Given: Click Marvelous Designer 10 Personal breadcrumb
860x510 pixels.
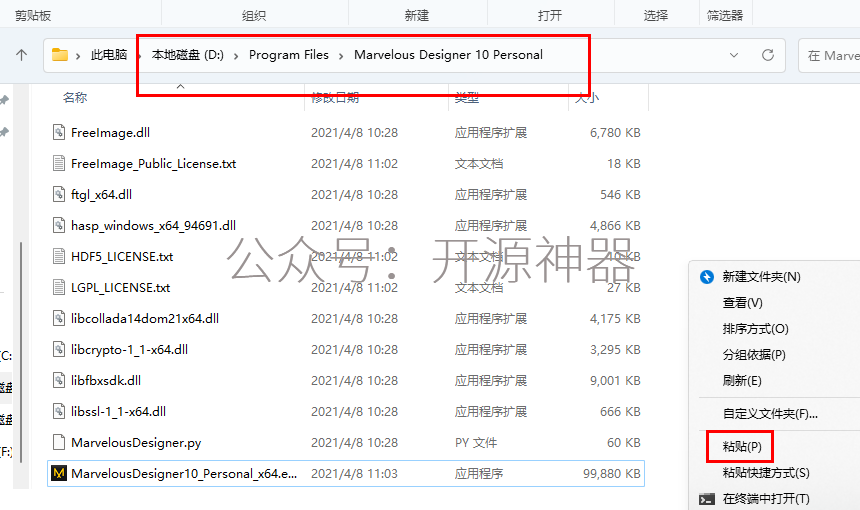Looking at the screenshot, I should pos(448,55).
